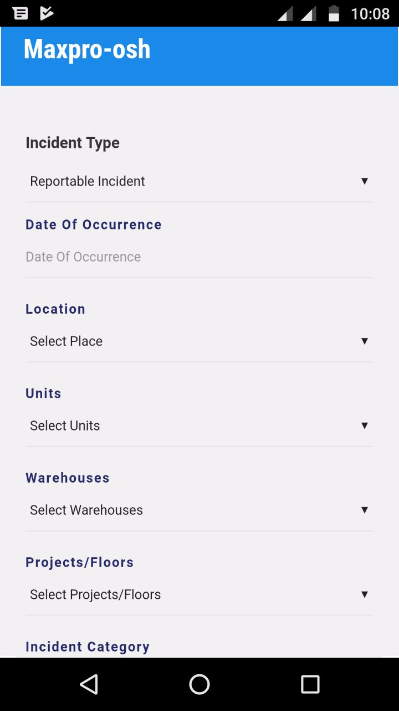The height and width of the screenshot is (711, 399).
Task: Expand the Select Place dropdown
Action: click(200, 341)
